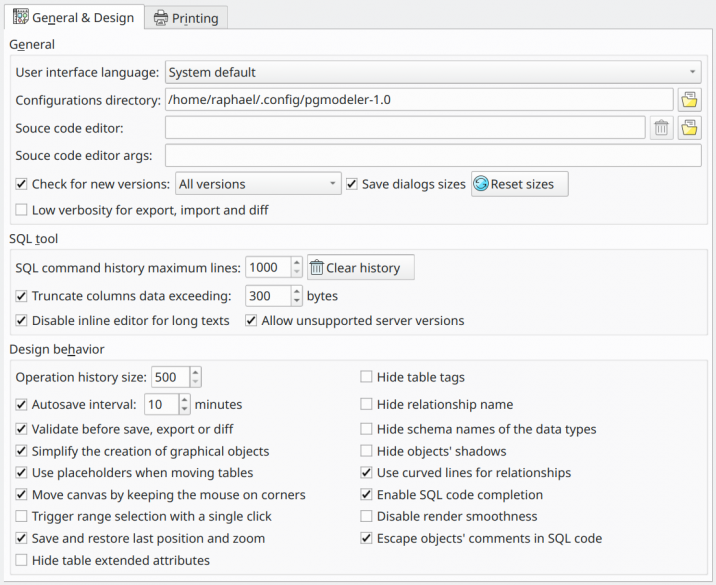Click the Clear history trash icon

316,268
